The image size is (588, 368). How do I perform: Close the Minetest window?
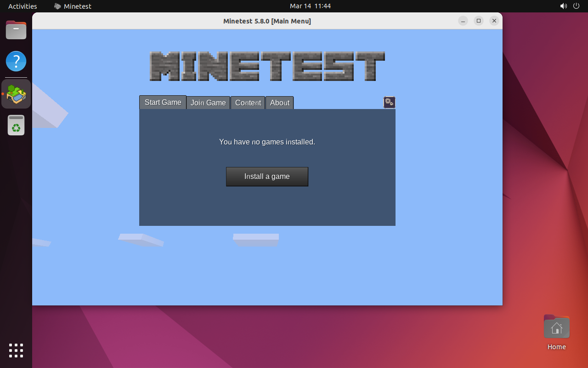[x=494, y=21]
